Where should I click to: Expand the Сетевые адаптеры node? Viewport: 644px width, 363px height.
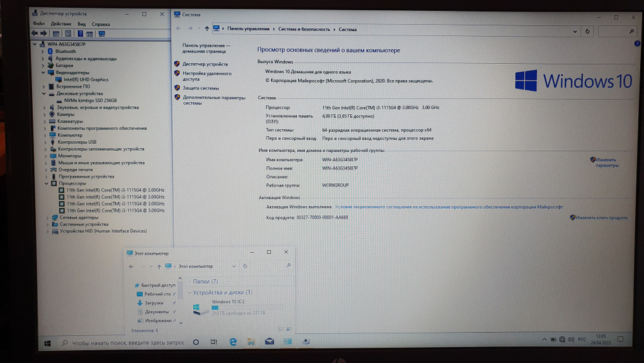(x=47, y=217)
